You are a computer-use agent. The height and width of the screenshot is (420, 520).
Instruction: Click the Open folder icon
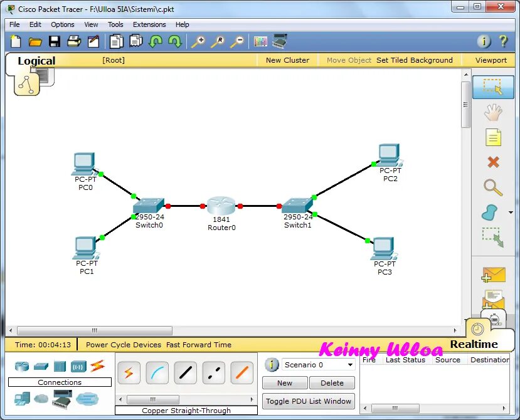pos(35,41)
